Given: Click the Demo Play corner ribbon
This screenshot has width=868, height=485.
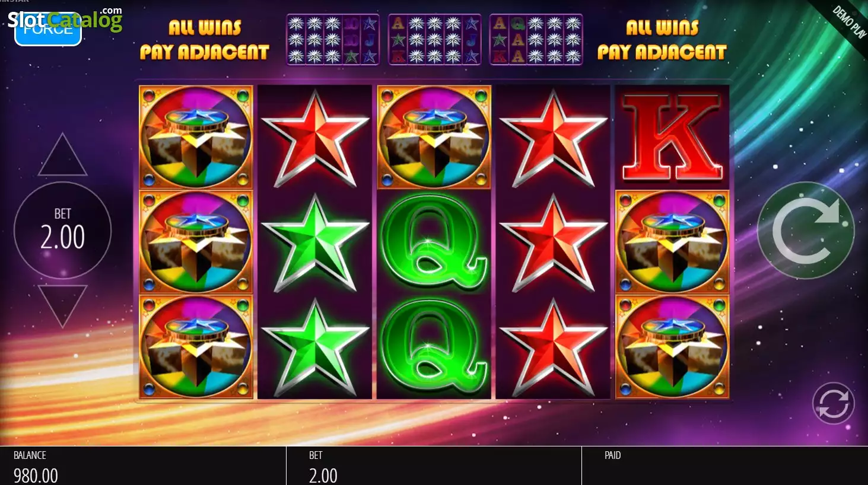Looking at the screenshot, I should [x=844, y=25].
